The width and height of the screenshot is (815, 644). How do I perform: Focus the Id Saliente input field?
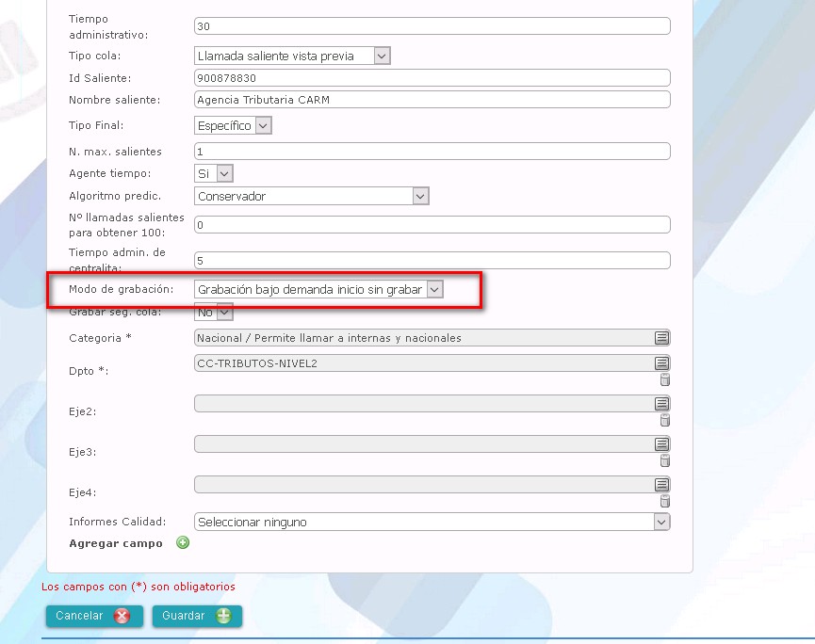tap(432, 78)
